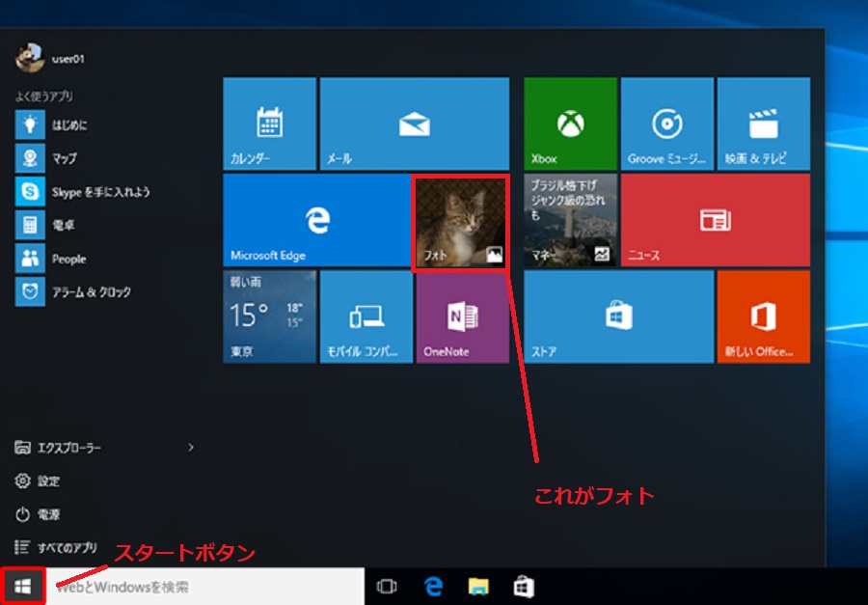The width and height of the screenshot is (868, 605).
Task: Open the Calendar tile
Action: coord(269,124)
